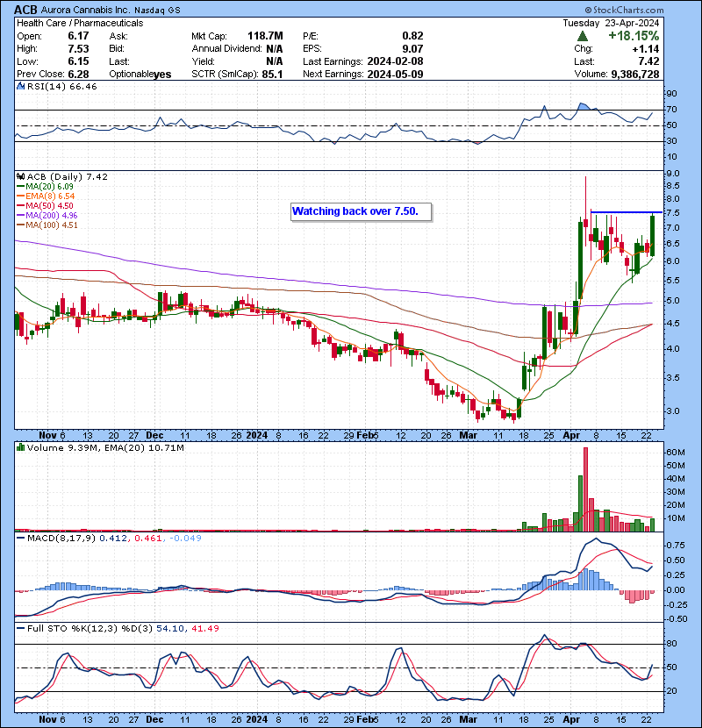
Task: Click the ACB Daily candlestick icon
Action: (20, 177)
